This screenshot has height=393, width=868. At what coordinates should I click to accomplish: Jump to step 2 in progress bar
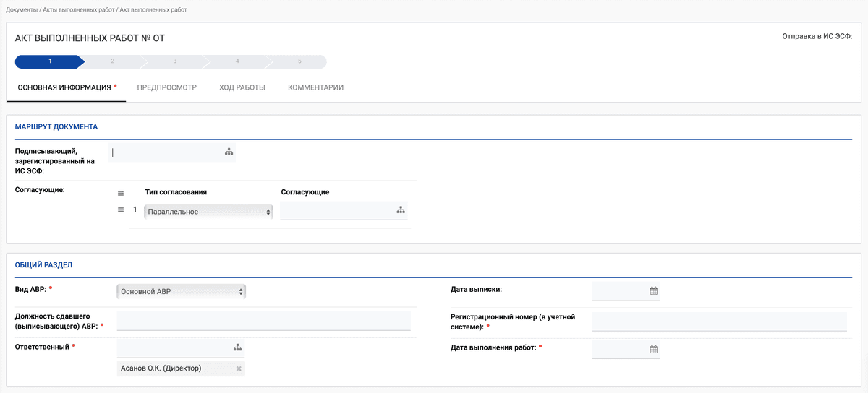pos(113,61)
